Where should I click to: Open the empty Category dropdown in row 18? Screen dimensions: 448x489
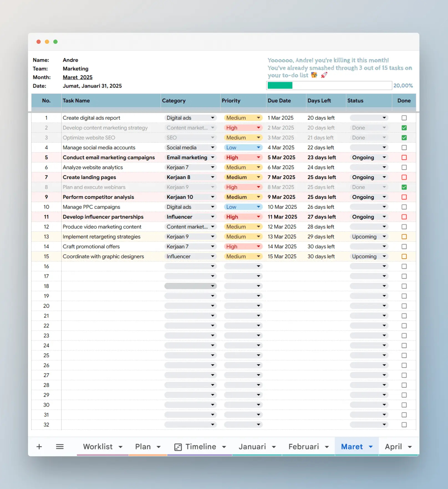tap(190, 286)
